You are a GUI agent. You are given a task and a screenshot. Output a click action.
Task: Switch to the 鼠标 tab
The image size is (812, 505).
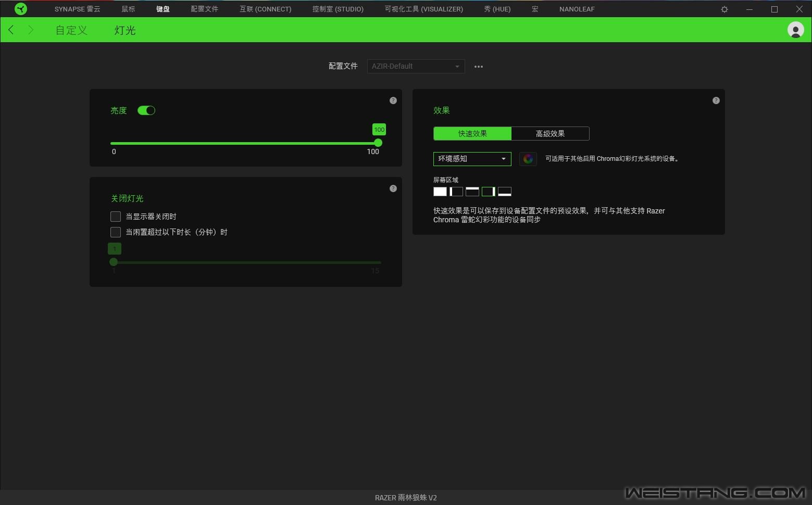[x=128, y=9]
